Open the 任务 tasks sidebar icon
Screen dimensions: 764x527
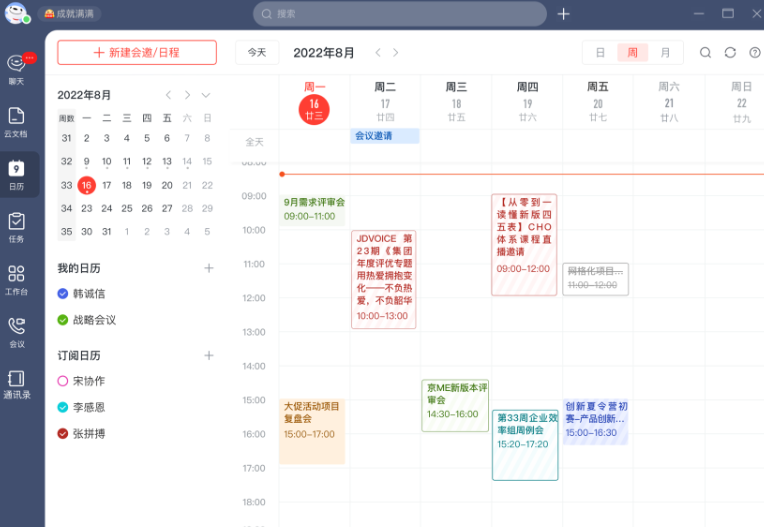[x=16, y=226]
